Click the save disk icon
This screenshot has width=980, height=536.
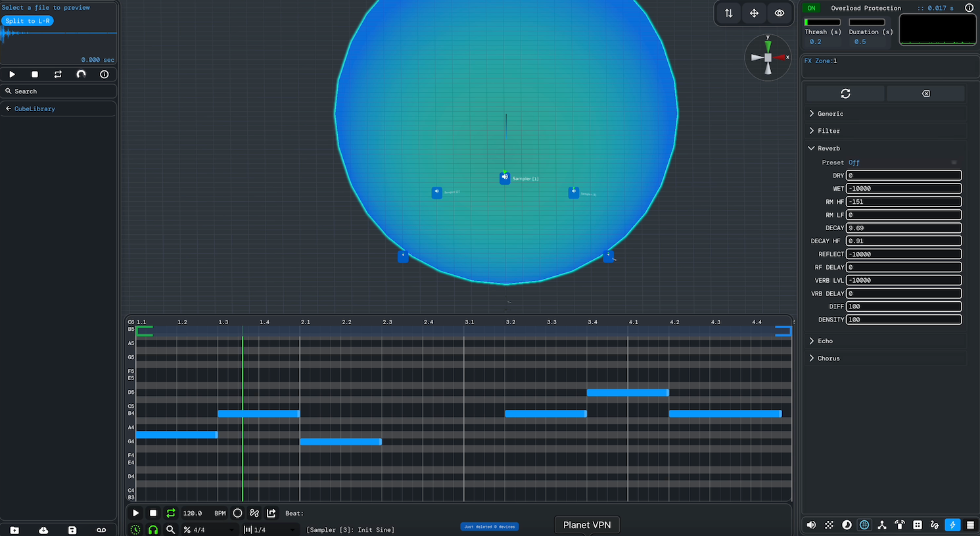coord(72,530)
